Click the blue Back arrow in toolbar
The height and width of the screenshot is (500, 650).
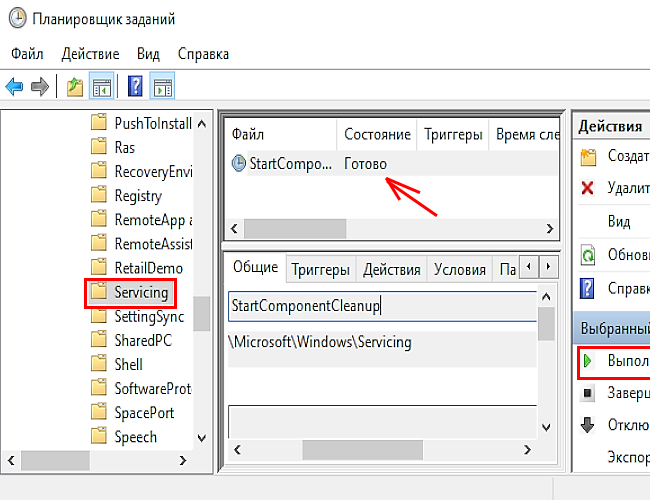(x=15, y=87)
